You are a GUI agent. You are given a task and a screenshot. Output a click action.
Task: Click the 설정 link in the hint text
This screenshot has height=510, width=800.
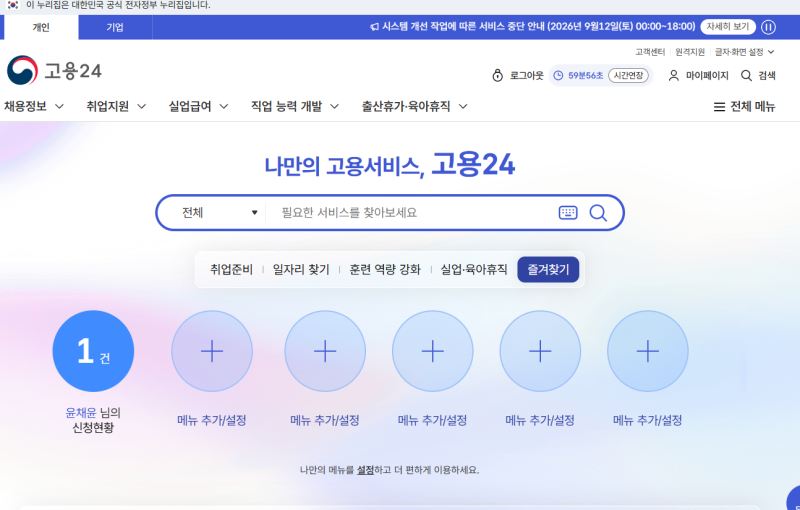[x=365, y=470]
